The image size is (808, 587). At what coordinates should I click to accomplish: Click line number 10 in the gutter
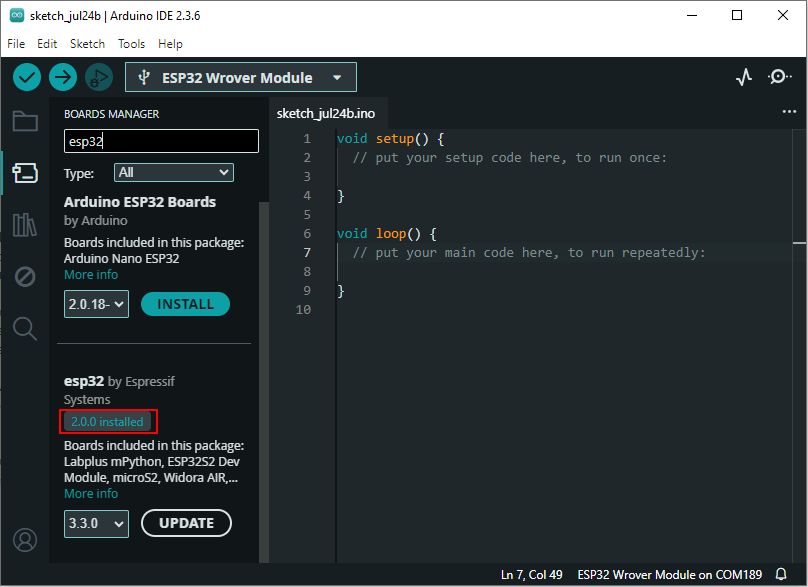coord(303,310)
